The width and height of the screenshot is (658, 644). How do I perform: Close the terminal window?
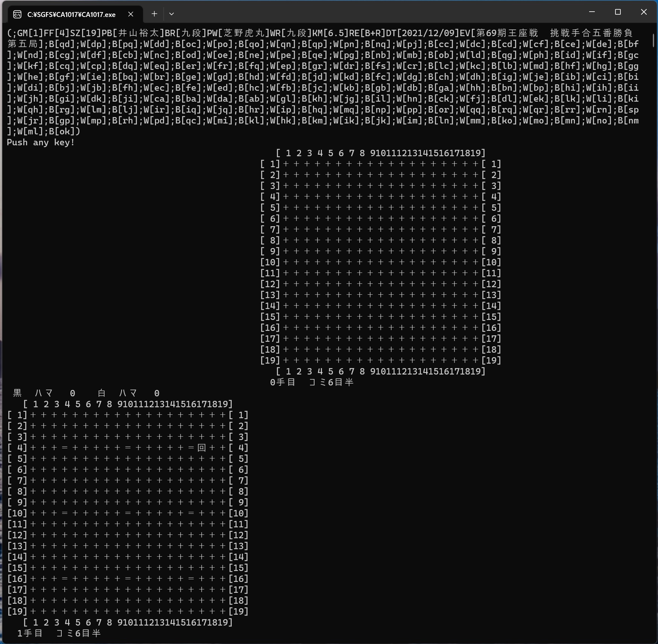pos(644,12)
